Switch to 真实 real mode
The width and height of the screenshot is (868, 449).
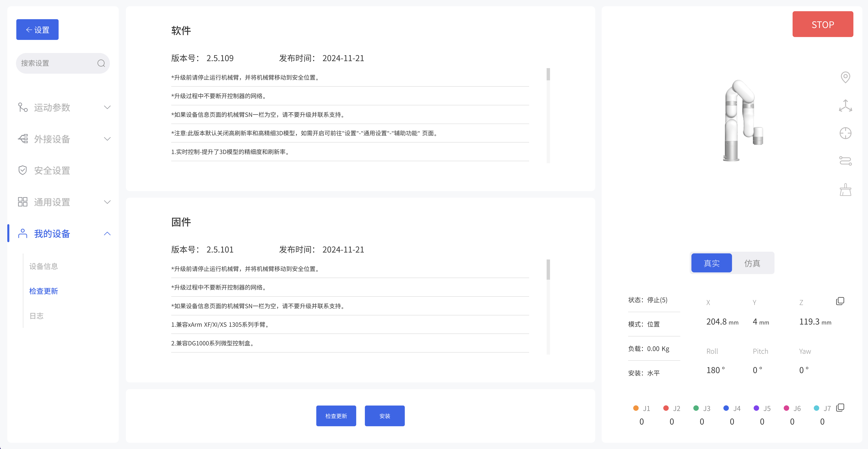pos(711,263)
